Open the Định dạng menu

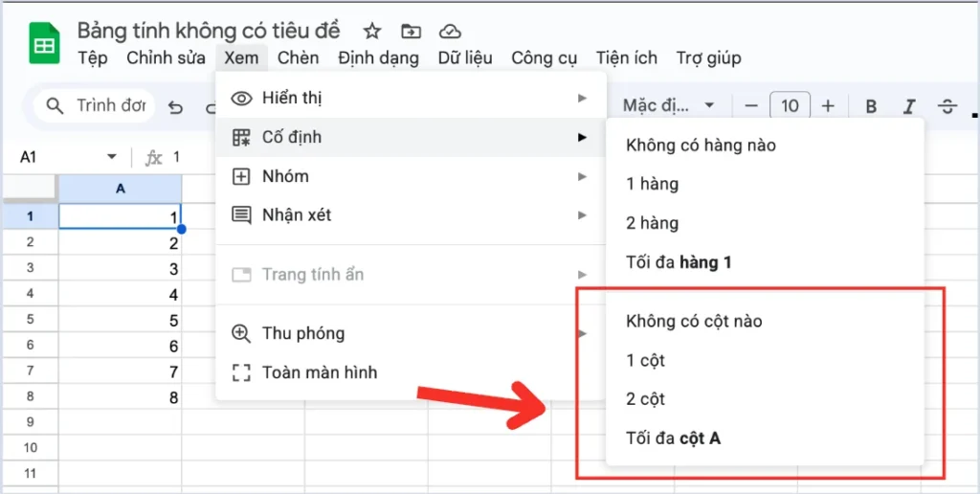coord(378,58)
